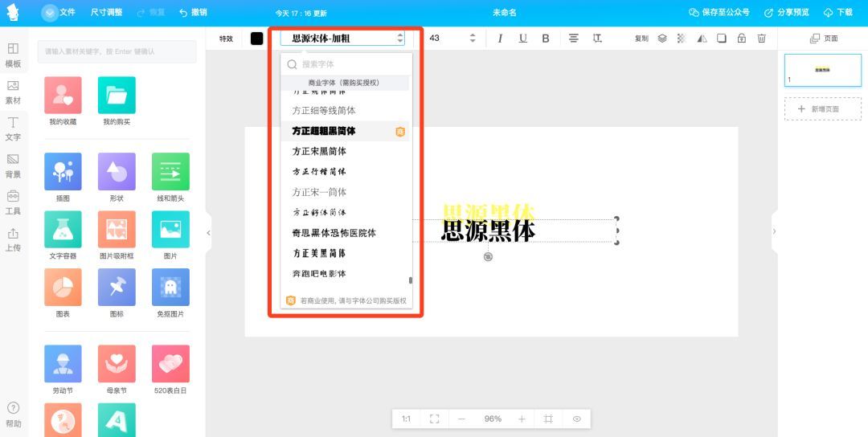Screen dimensions: 868x437
Task: Select the 免抠图片 cutout images category
Action: 170,293
